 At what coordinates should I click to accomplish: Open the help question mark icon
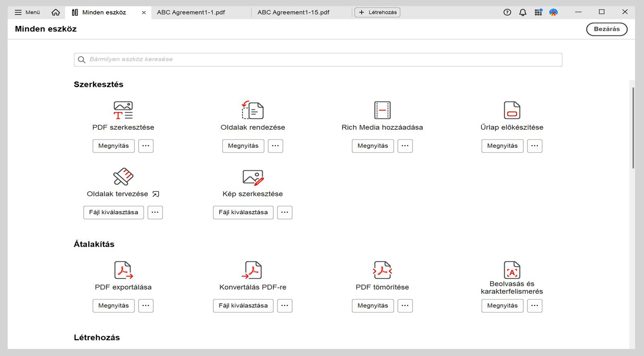(507, 12)
